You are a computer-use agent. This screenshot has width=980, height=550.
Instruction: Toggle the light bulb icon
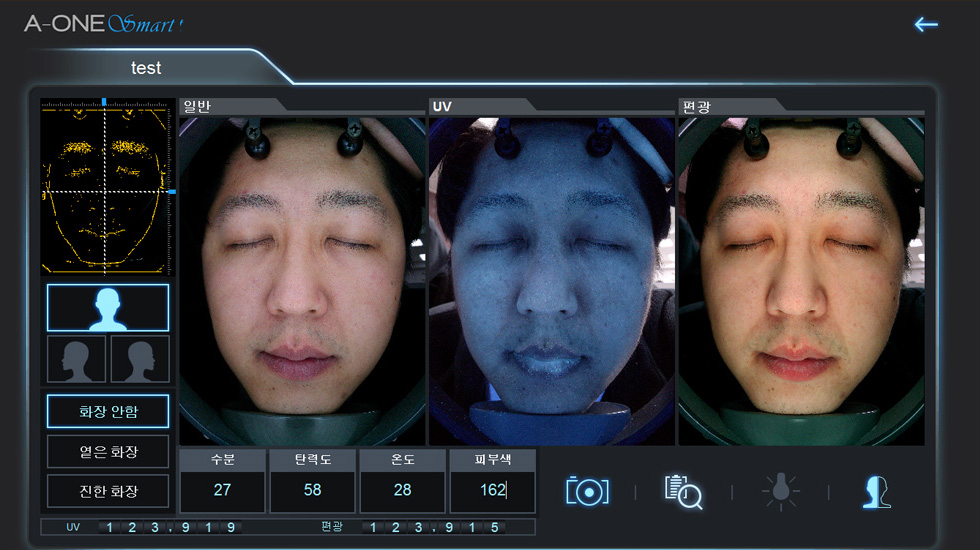click(x=780, y=491)
